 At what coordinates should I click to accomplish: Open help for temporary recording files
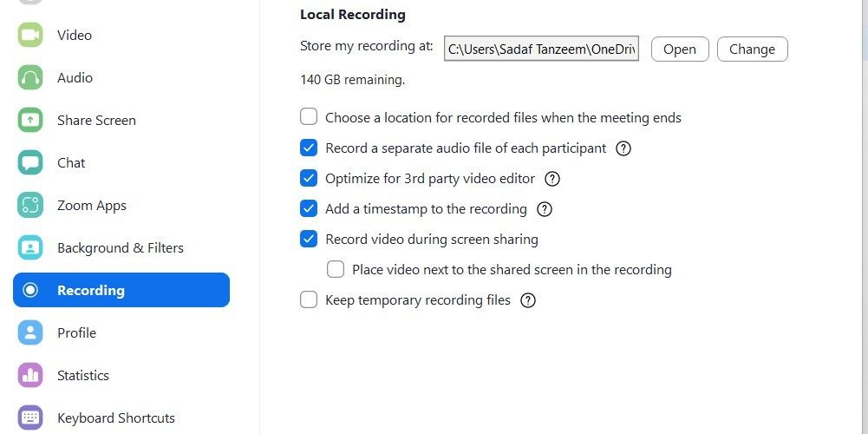point(529,300)
